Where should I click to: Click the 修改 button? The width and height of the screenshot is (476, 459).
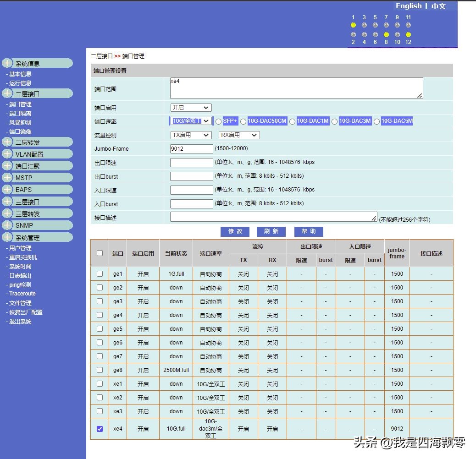tap(235, 231)
